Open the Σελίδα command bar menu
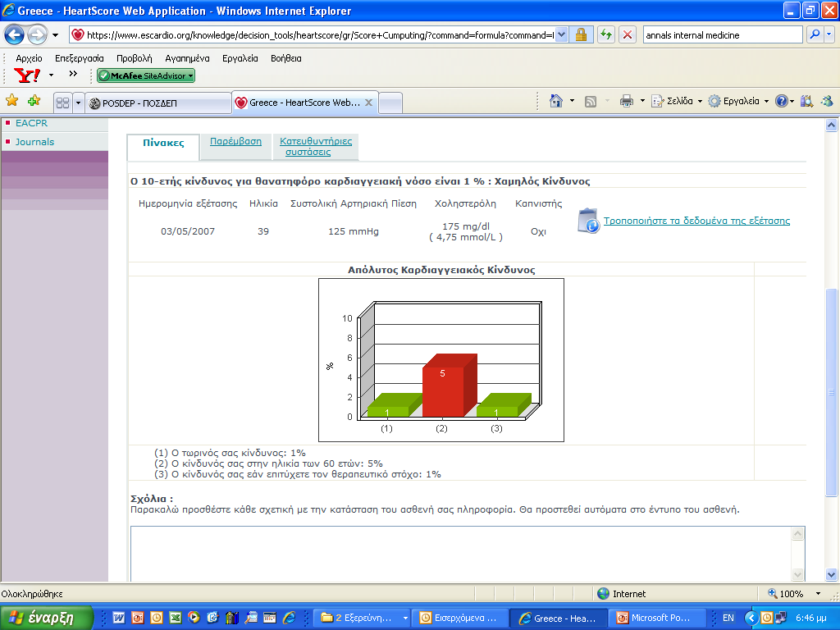This screenshot has height=630, width=840. point(676,101)
